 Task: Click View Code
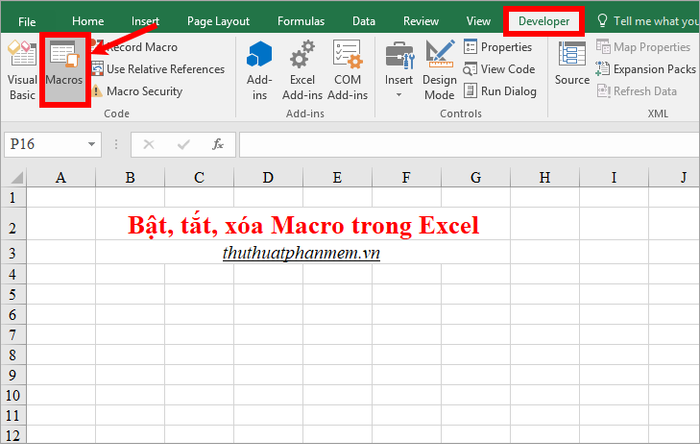pyautogui.click(x=499, y=69)
